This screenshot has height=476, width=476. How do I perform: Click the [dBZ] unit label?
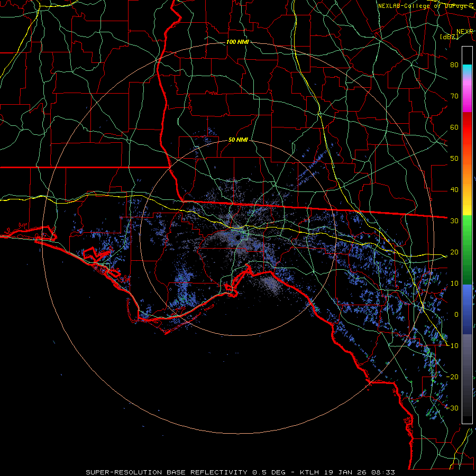(x=449, y=36)
